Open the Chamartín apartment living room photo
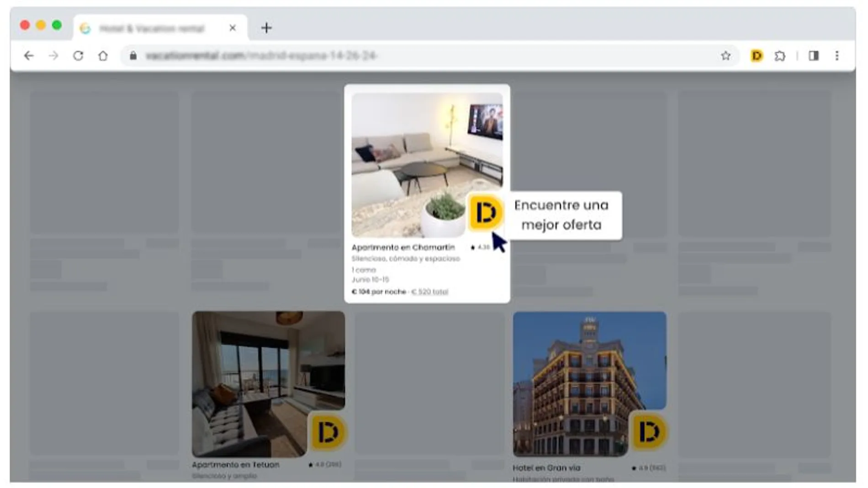 point(427,165)
